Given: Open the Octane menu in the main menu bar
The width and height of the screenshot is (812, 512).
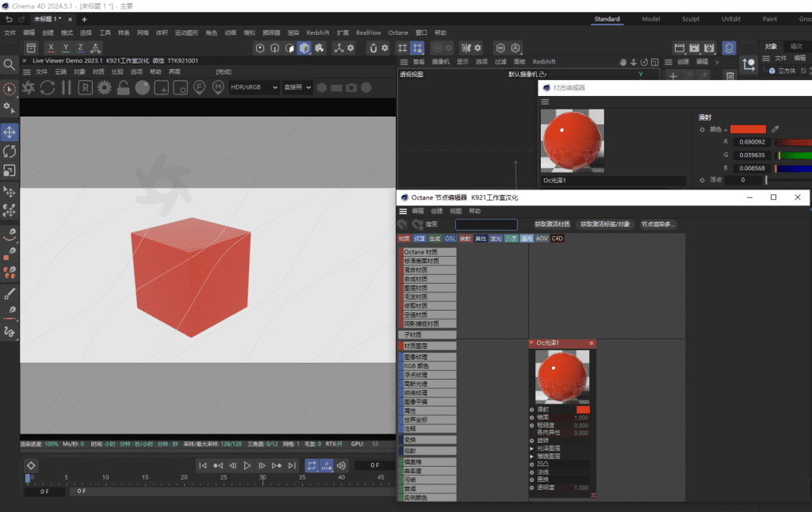Looking at the screenshot, I should pos(398,32).
